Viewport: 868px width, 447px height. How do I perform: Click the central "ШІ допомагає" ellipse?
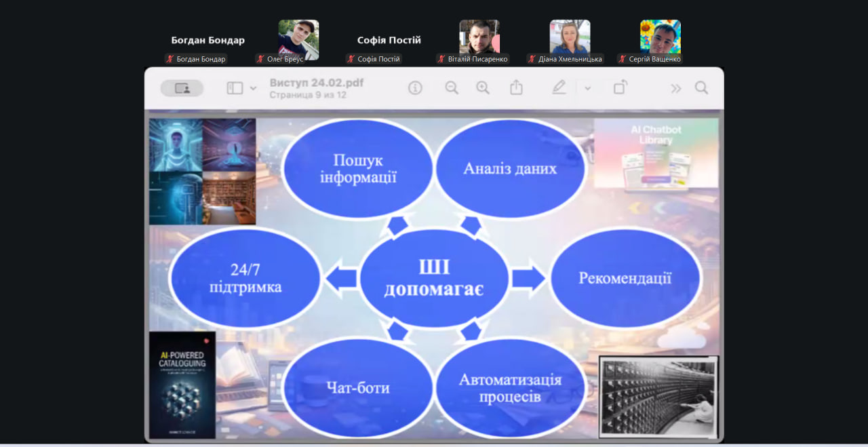[x=434, y=277]
